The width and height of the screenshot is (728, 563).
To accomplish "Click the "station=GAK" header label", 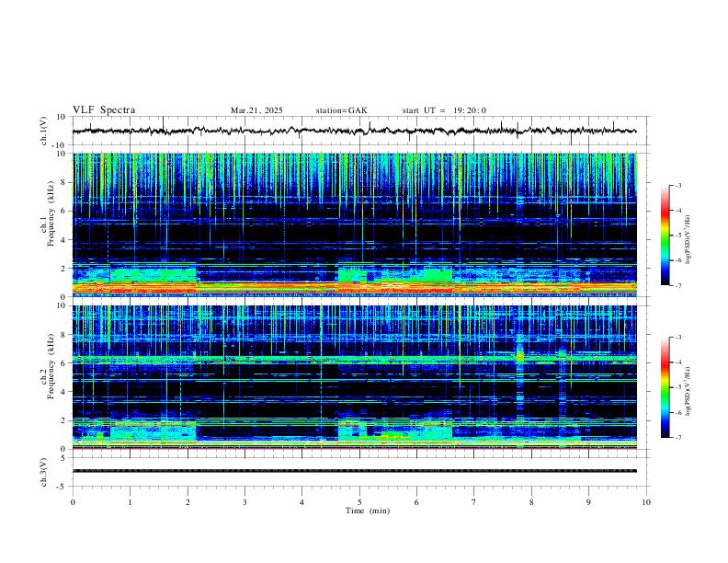I will pyautogui.click(x=342, y=110).
